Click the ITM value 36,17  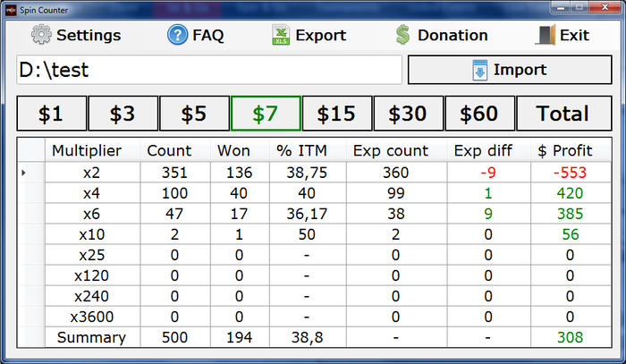tap(307, 215)
